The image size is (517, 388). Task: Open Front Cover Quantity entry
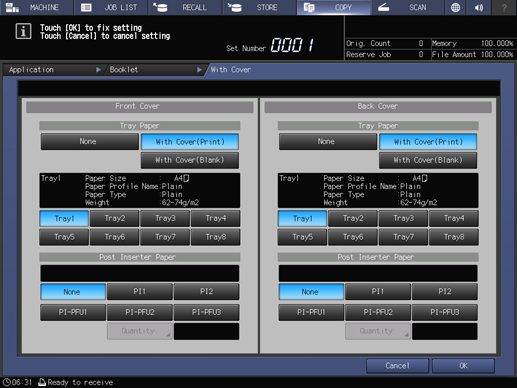[140, 331]
